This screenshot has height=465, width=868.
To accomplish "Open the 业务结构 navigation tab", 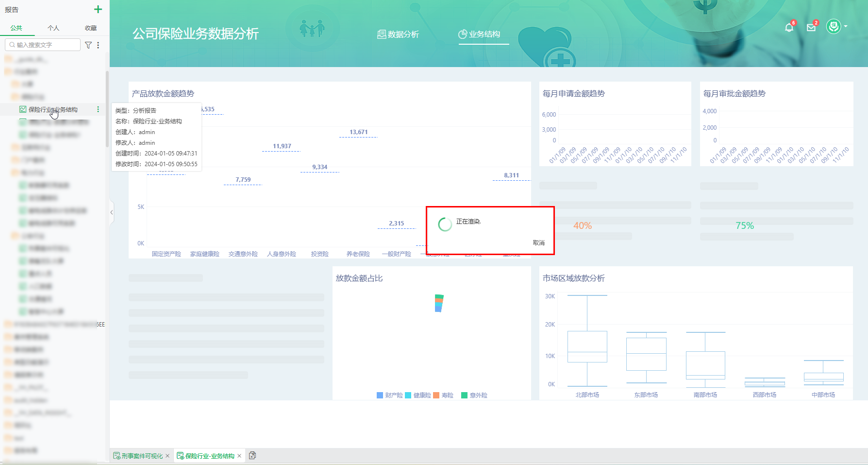I will [479, 34].
